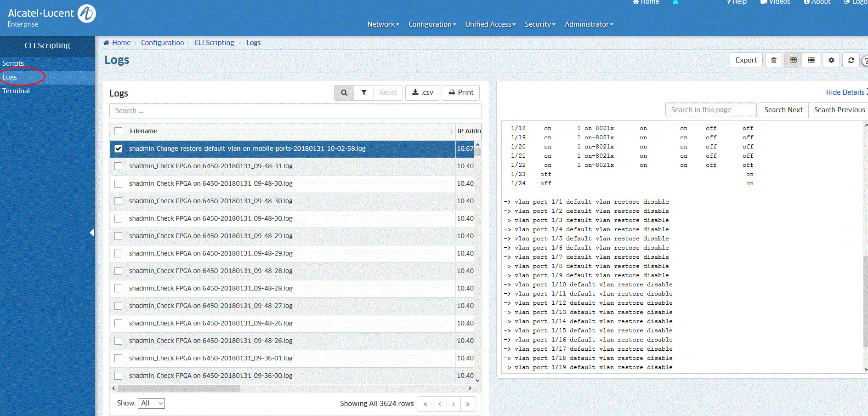The width and height of the screenshot is (868, 416).
Task: Collapse the left sidebar with arrow
Action: (x=92, y=233)
